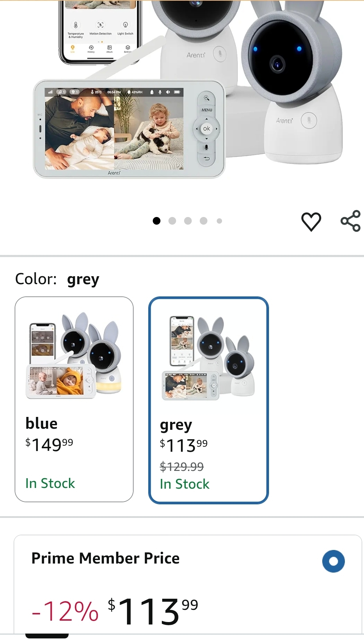This screenshot has height=644, width=364.
Task: Go to the third image carousel dot
Action: pos(188,221)
